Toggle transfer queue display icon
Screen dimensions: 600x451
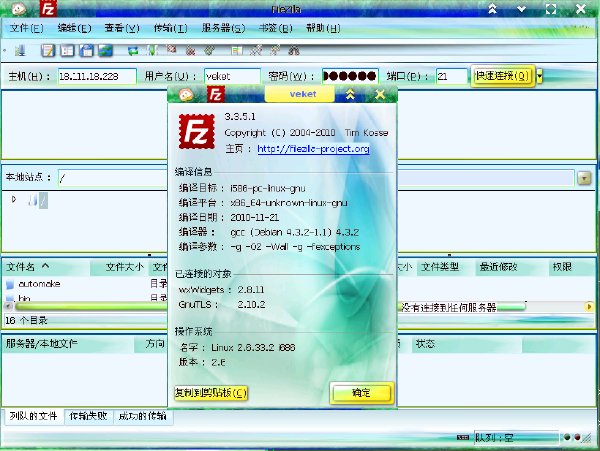[105, 50]
